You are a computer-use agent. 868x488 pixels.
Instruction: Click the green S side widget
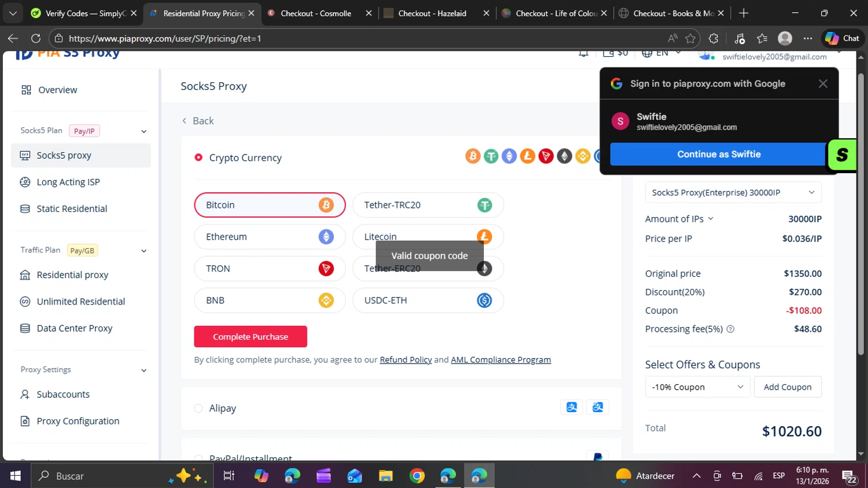(842, 155)
